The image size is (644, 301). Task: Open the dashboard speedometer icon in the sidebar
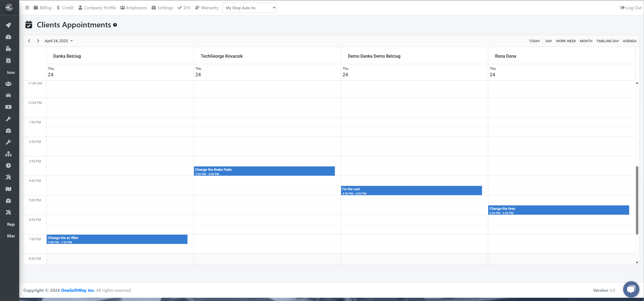[8, 37]
